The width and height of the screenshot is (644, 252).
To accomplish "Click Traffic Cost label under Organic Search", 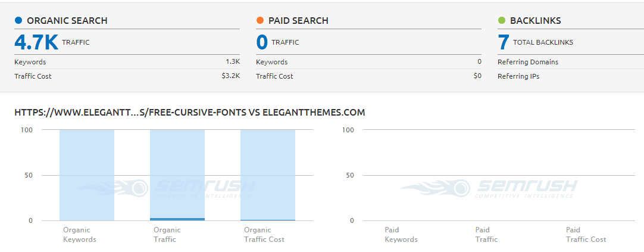I will coord(33,76).
